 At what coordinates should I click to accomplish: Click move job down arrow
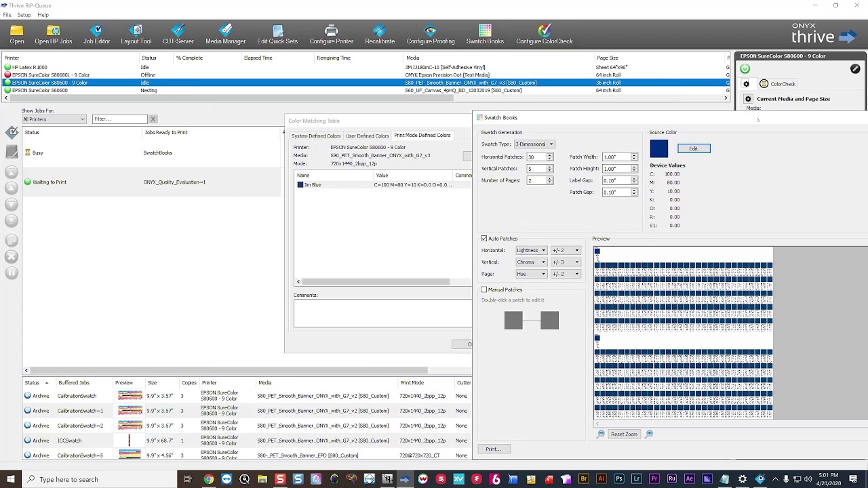12,205
